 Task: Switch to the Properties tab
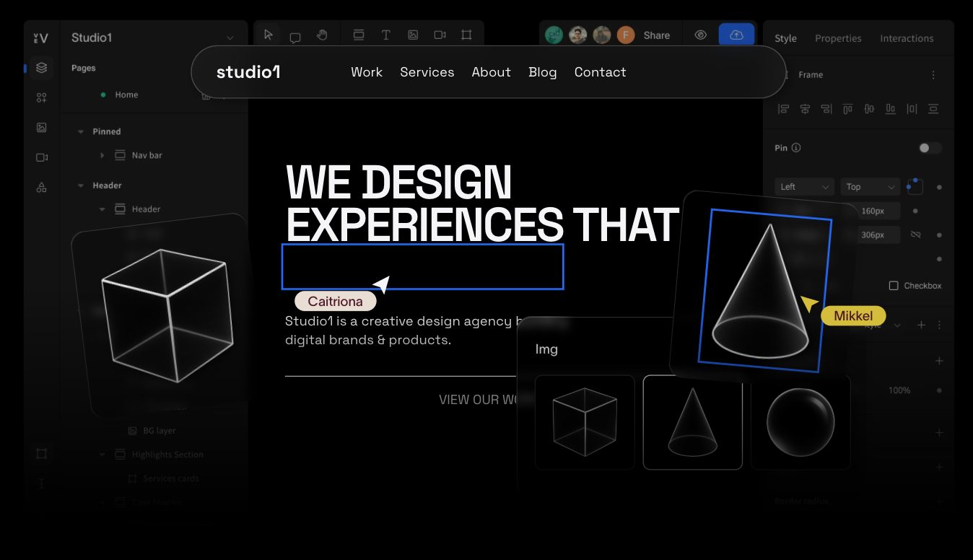coord(838,38)
